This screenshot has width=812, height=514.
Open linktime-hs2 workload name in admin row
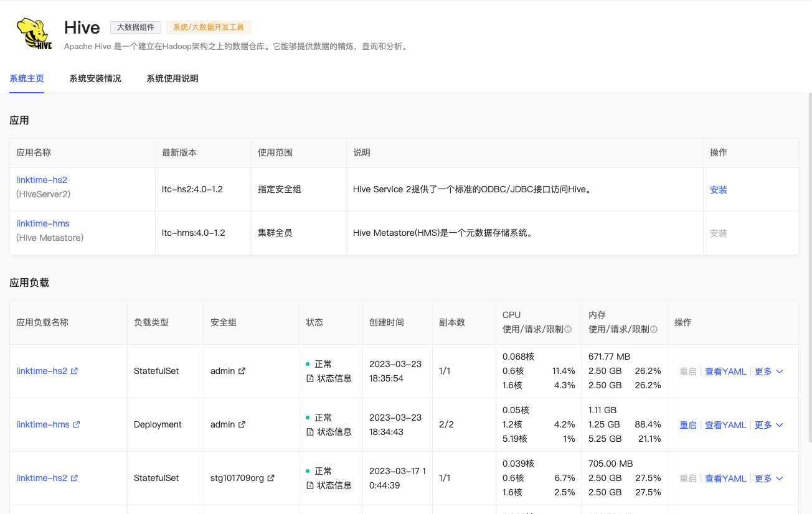[x=42, y=371]
